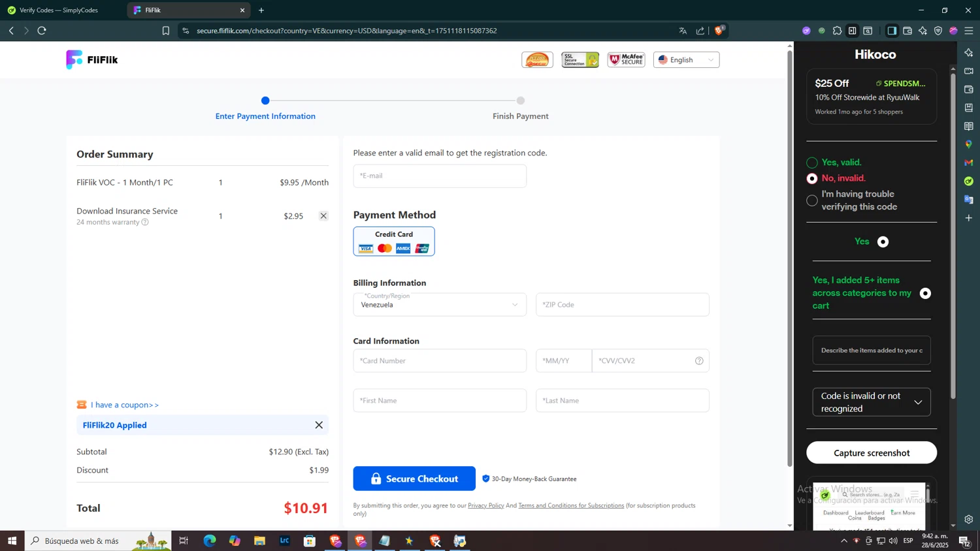Open a new browser tab
The image size is (980, 551).
261,10
